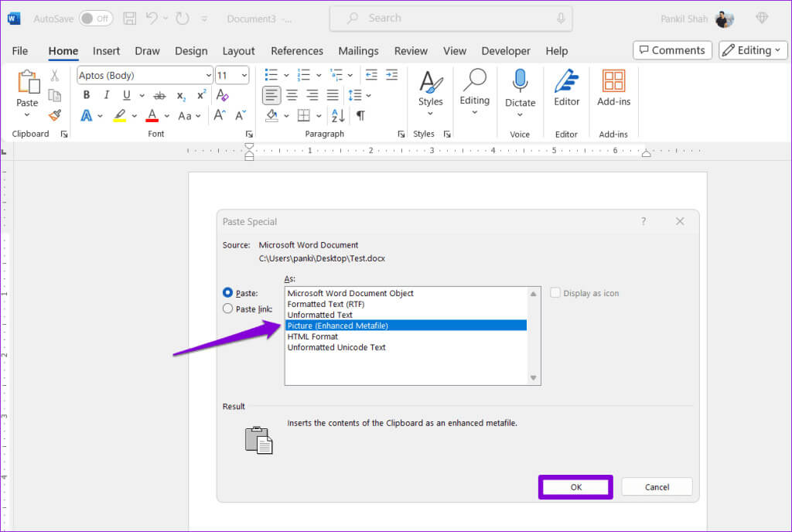This screenshot has height=532, width=792.
Task: Switch to the Mailings tab
Action: point(358,51)
